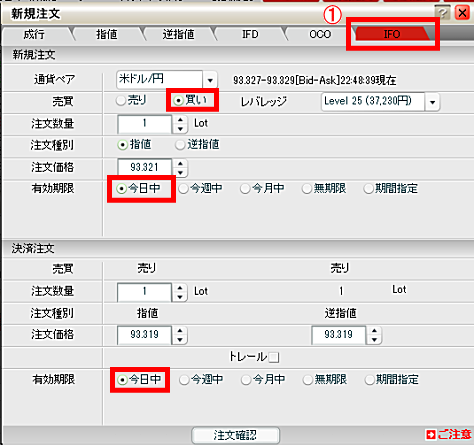474x446 pixels.
Task: Click new order 注文数量 input field
Action: click(x=145, y=124)
